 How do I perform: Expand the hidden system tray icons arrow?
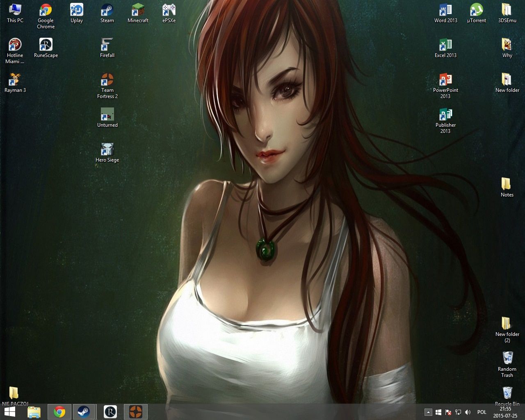[428, 412]
